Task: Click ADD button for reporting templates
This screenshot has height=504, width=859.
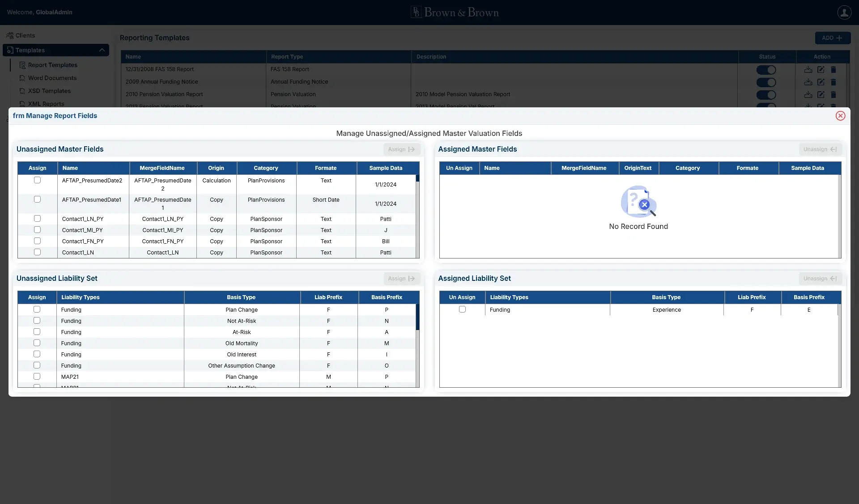Action: pyautogui.click(x=832, y=38)
